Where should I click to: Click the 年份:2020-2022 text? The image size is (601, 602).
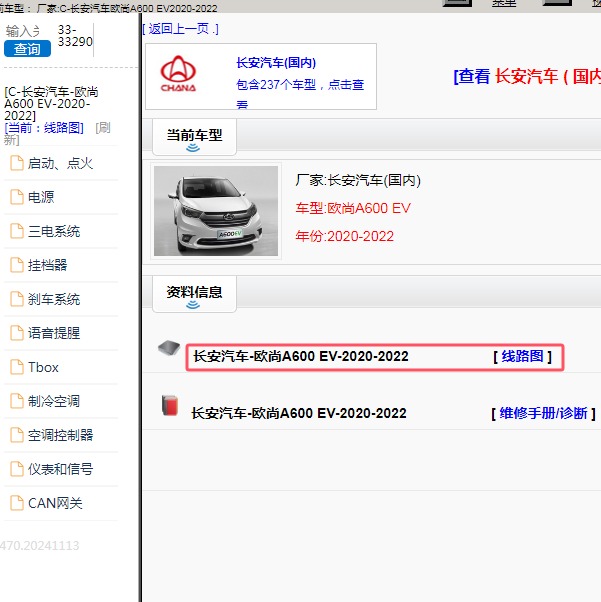pos(344,236)
